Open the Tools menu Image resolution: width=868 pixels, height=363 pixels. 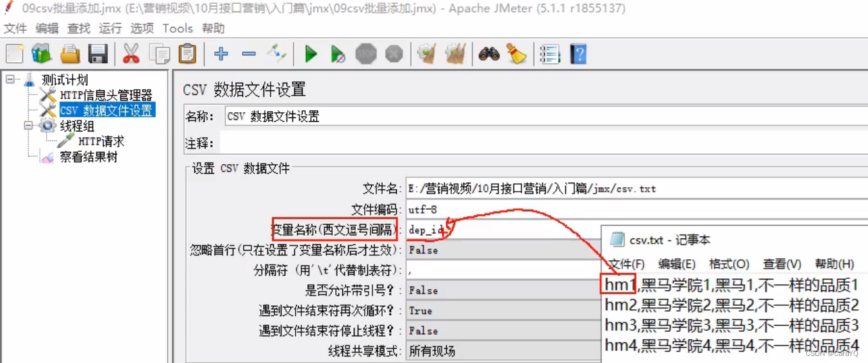tap(178, 28)
